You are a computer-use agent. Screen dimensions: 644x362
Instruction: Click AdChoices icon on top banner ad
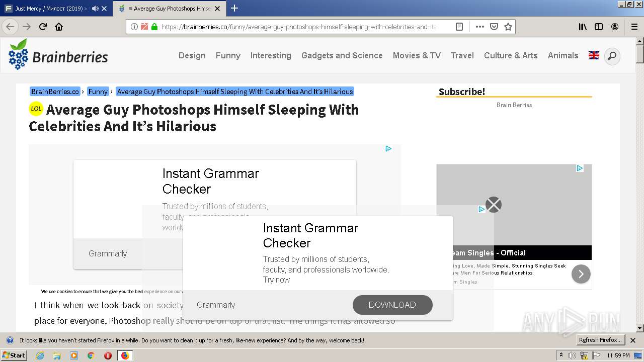(388, 148)
